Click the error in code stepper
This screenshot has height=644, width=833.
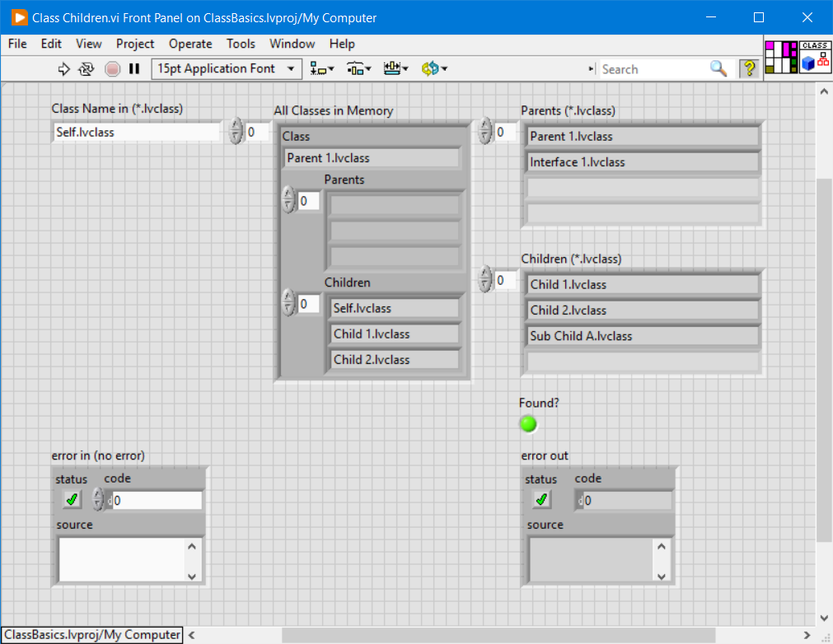(98, 500)
